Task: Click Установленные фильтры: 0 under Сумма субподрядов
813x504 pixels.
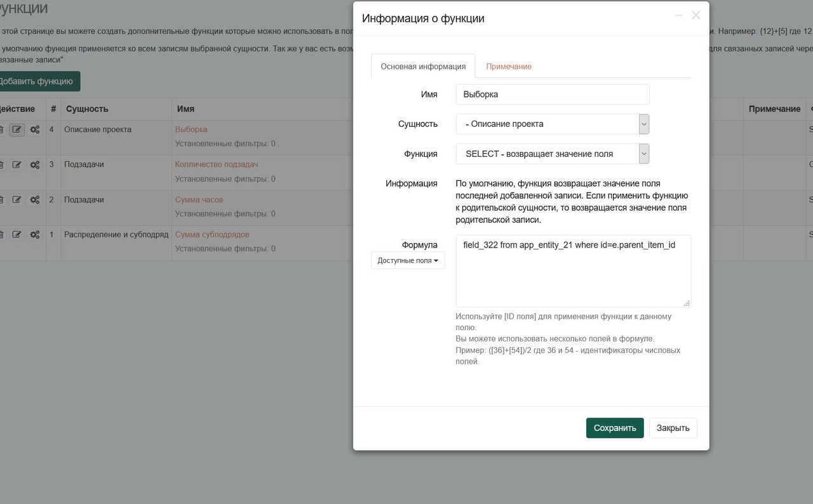Action: tap(225, 248)
